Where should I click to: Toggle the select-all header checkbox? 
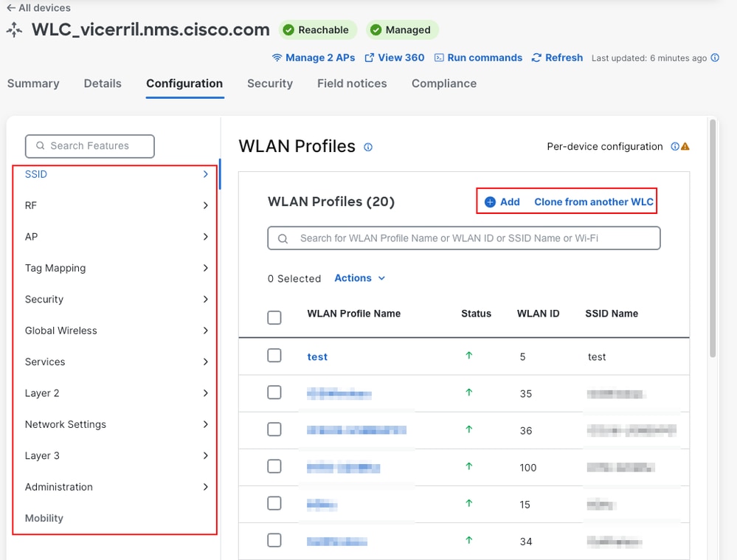(x=274, y=317)
